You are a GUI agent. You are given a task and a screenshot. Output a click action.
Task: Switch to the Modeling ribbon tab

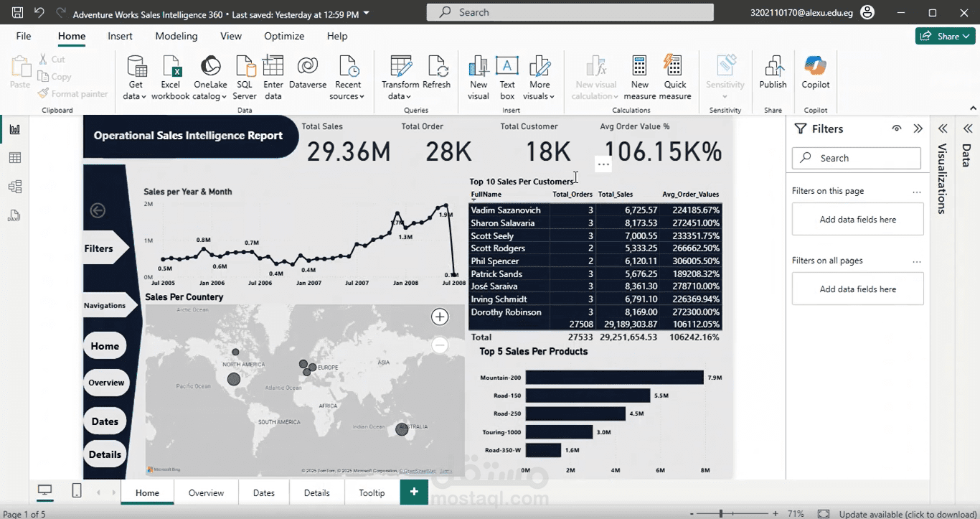[176, 36]
